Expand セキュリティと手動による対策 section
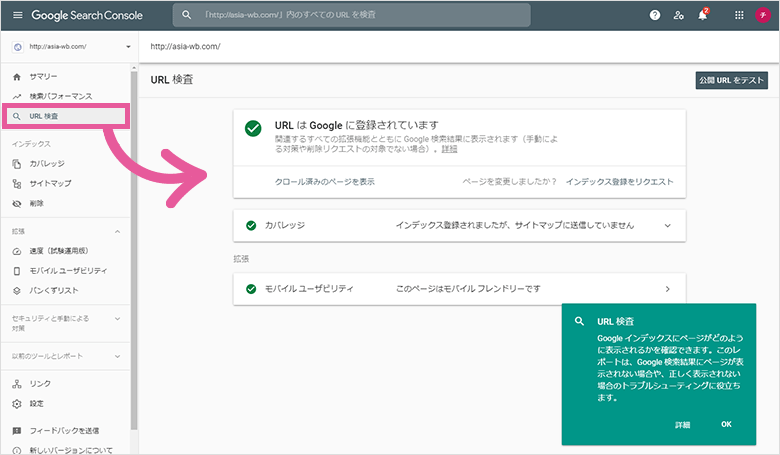Image resolution: width=780 pixels, height=455 pixels. click(117, 319)
